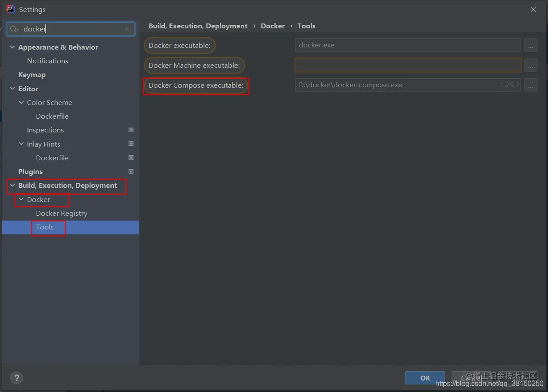Select Dockerfile under Inlay Hints
Viewport: 548px width, 392px height.
[52, 158]
